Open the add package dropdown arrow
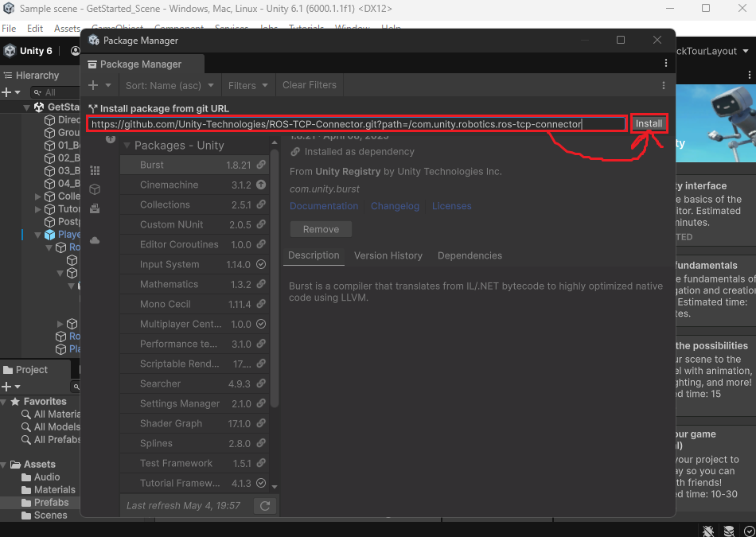This screenshot has width=756, height=537. tap(108, 85)
